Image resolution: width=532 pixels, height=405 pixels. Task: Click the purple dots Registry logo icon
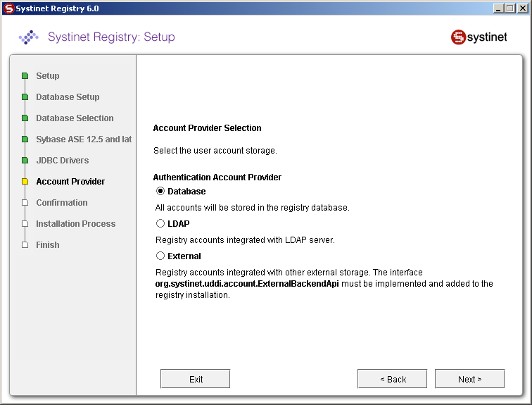pos(28,37)
